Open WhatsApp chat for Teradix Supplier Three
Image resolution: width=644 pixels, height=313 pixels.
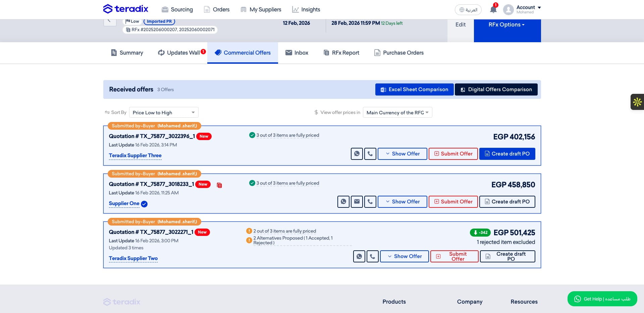(x=357, y=154)
